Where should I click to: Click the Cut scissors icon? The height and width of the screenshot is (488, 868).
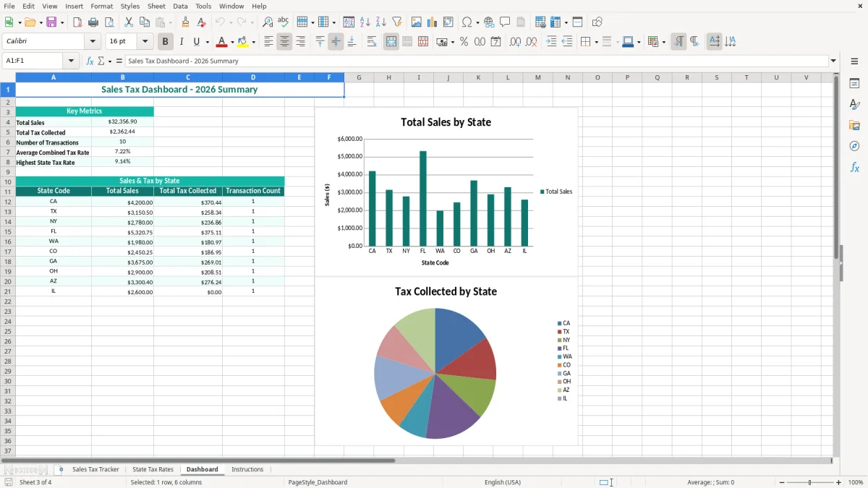pyautogui.click(x=129, y=22)
